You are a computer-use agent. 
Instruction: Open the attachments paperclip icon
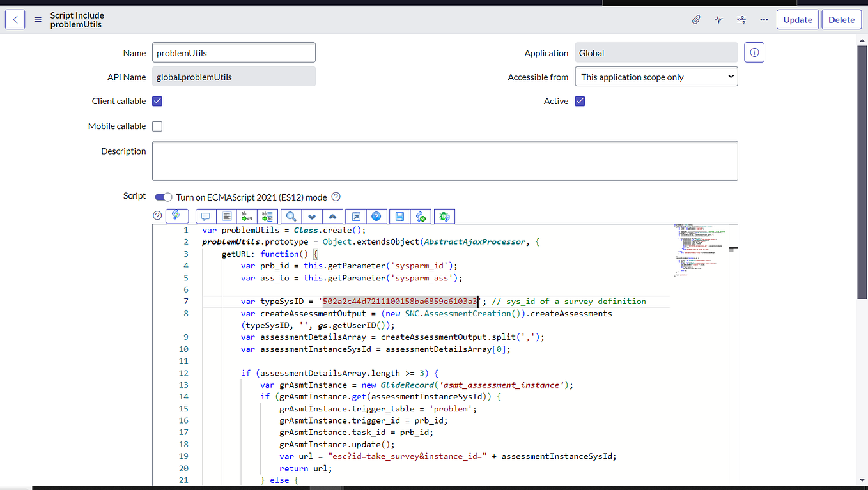click(x=695, y=19)
